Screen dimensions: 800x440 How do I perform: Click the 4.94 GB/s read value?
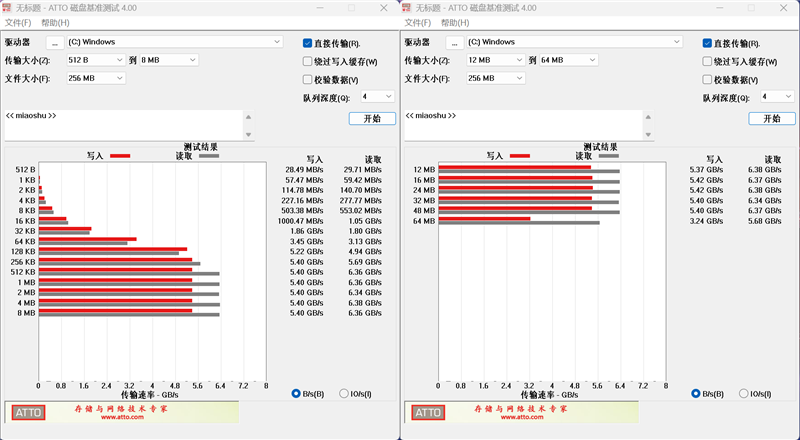click(365, 252)
